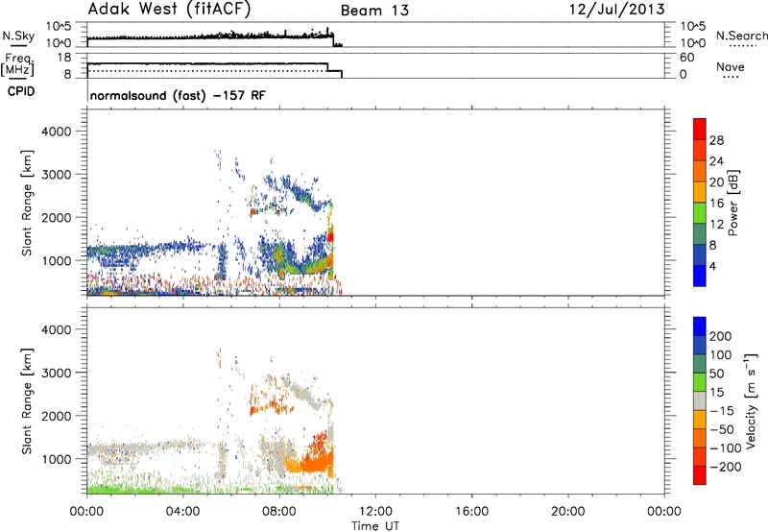Click the 'Beam 13' label
The width and height of the screenshot is (768, 532).
[x=374, y=11]
